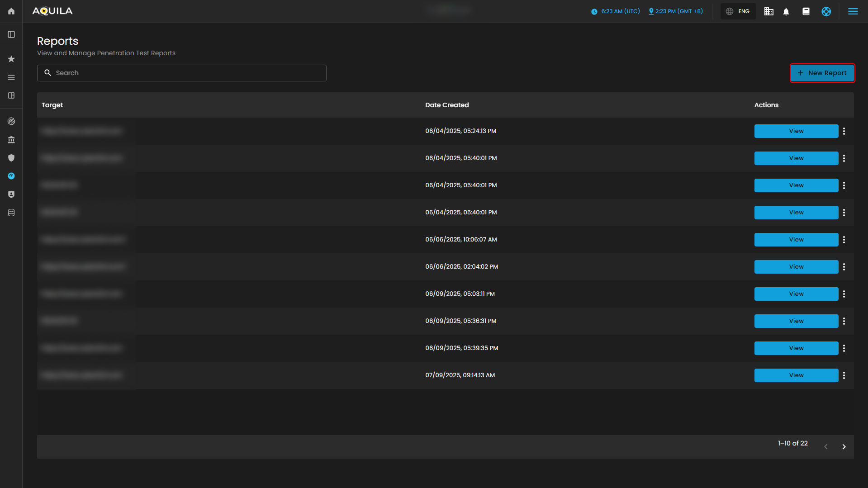Open favorites via the star icon
The image size is (868, 488).
coord(11,59)
